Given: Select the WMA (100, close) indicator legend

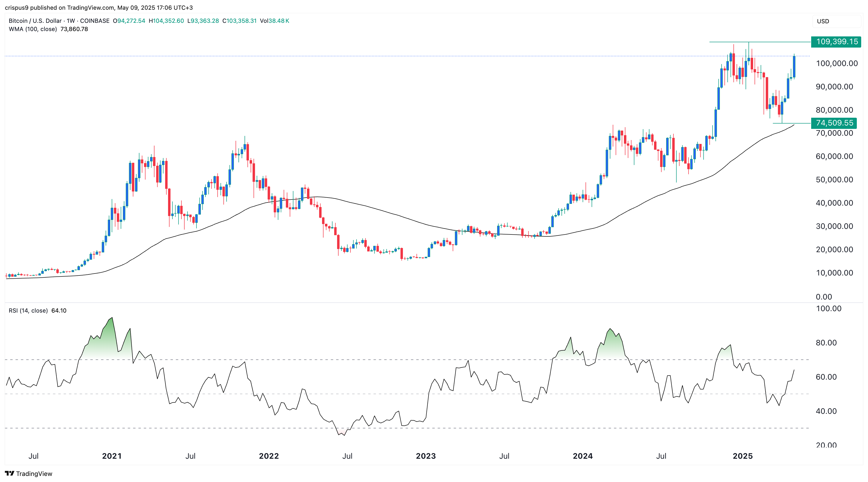Looking at the screenshot, I should pos(33,29).
